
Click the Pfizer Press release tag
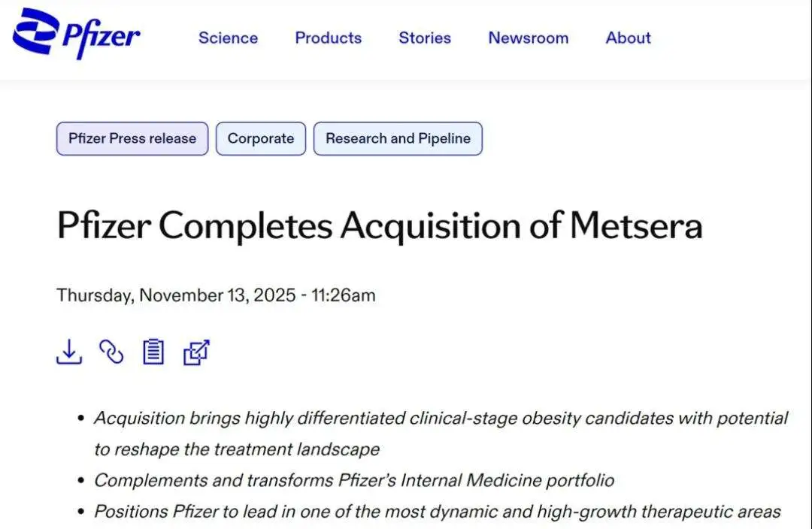tap(132, 139)
